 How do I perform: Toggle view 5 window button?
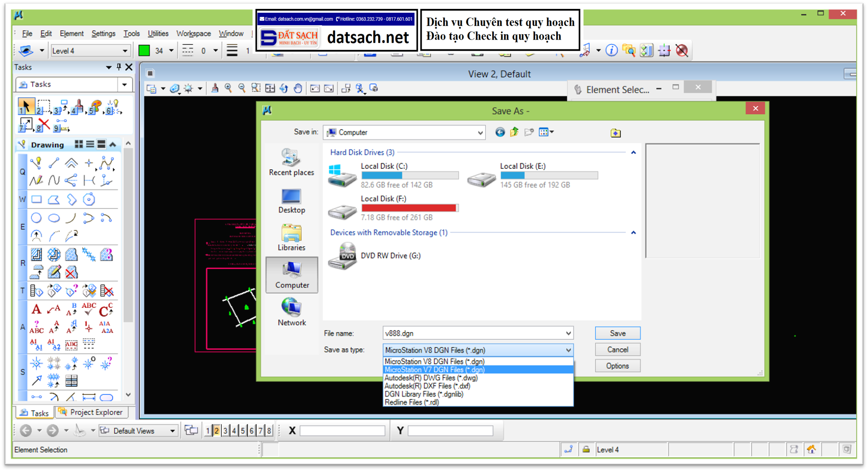[243, 431]
